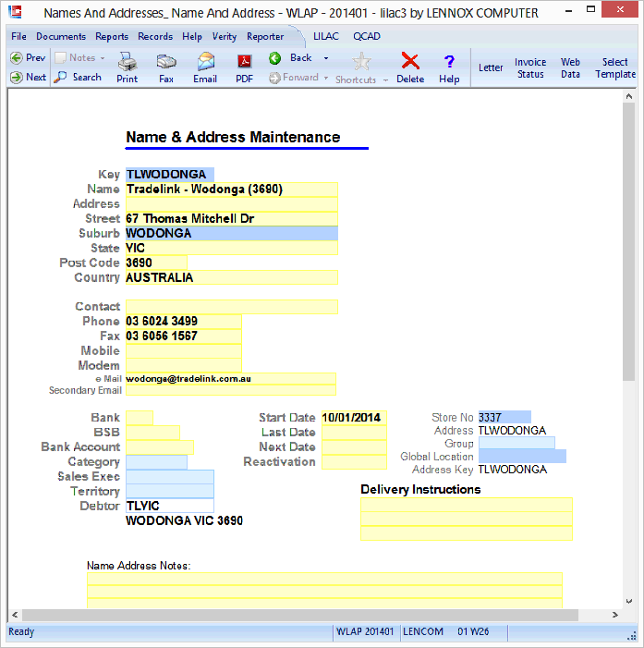Click the Store No field 3337
This screenshot has height=648, width=644.
[504, 418]
